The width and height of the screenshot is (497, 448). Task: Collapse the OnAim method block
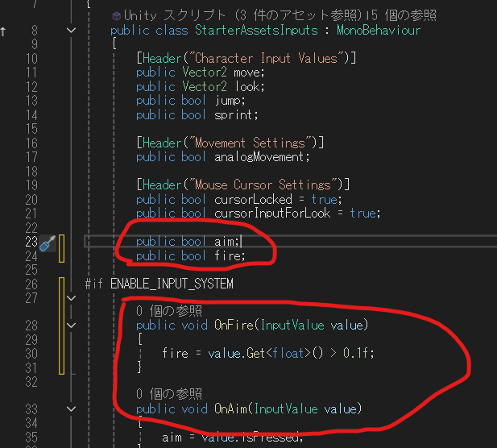tap(72, 409)
